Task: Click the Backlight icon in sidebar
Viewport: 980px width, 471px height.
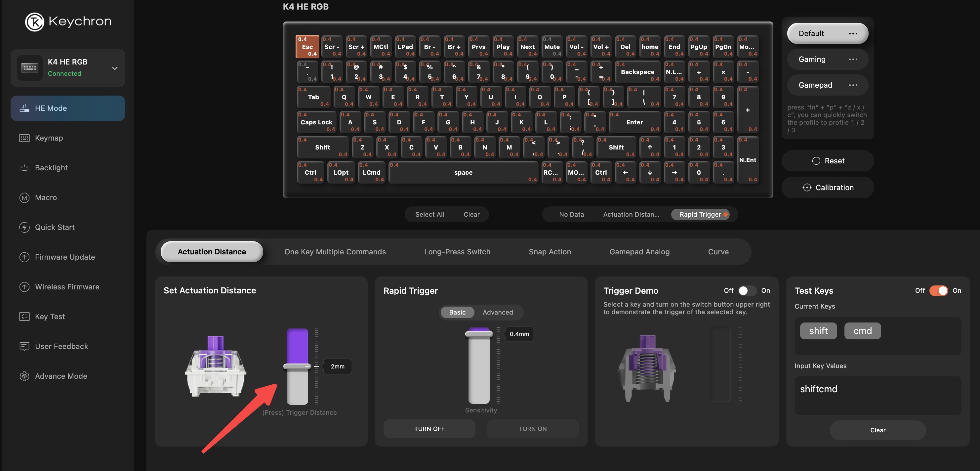Action: click(x=24, y=168)
